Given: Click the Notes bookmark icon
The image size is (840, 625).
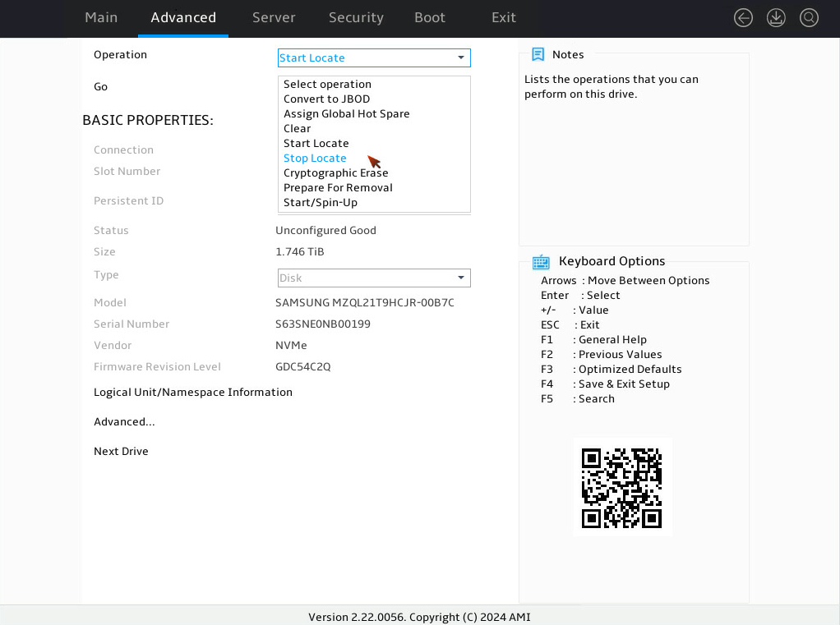Looking at the screenshot, I should click(538, 54).
